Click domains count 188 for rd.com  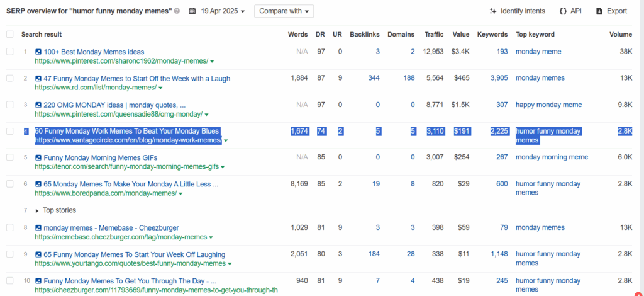pyautogui.click(x=409, y=78)
